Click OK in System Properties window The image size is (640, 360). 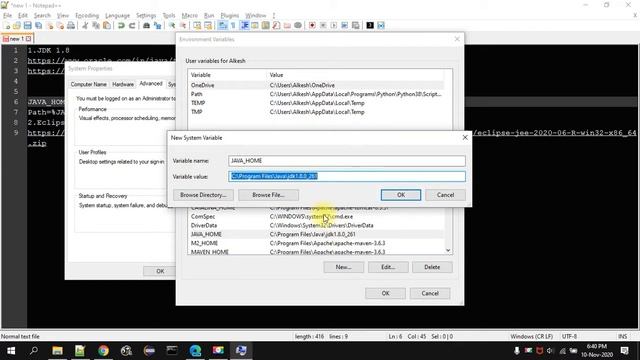tap(160, 271)
